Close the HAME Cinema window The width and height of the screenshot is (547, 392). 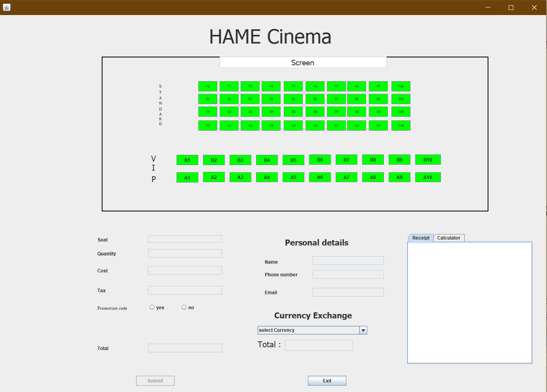(534, 8)
